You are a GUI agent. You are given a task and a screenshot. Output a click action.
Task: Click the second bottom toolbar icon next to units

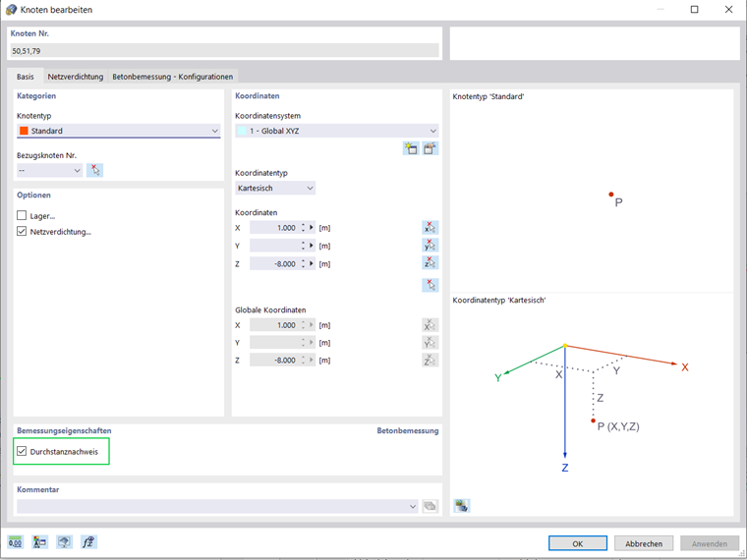39,542
